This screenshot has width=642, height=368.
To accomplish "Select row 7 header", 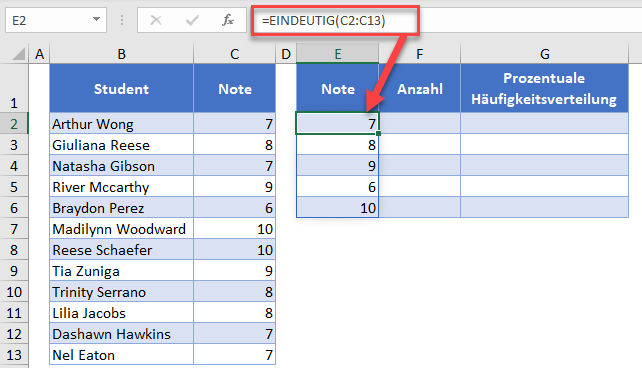I will 14,228.
